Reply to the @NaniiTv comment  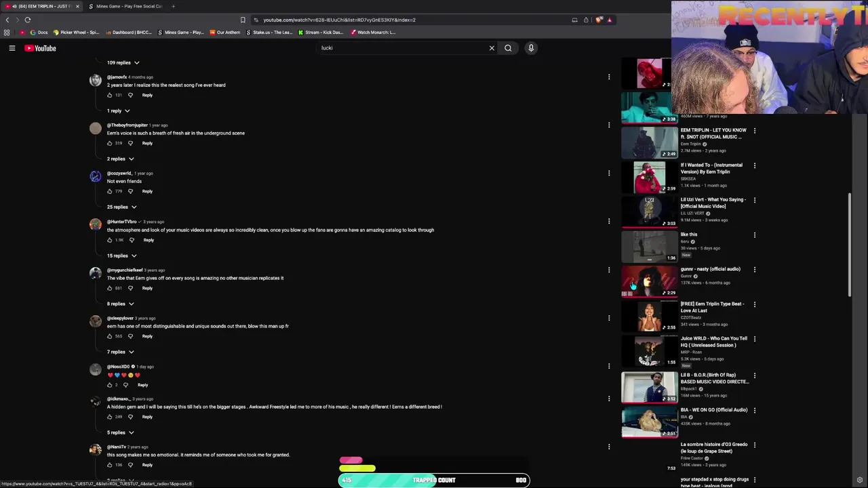pos(147,465)
